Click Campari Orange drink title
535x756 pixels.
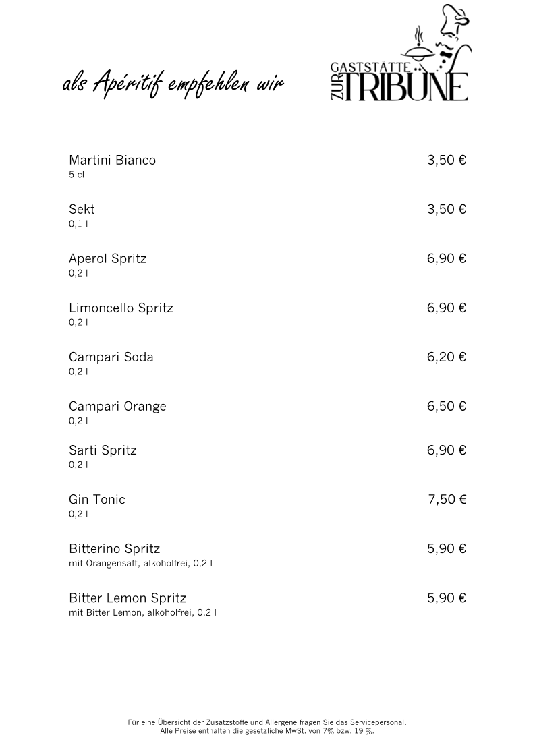(x=117, y=407)
